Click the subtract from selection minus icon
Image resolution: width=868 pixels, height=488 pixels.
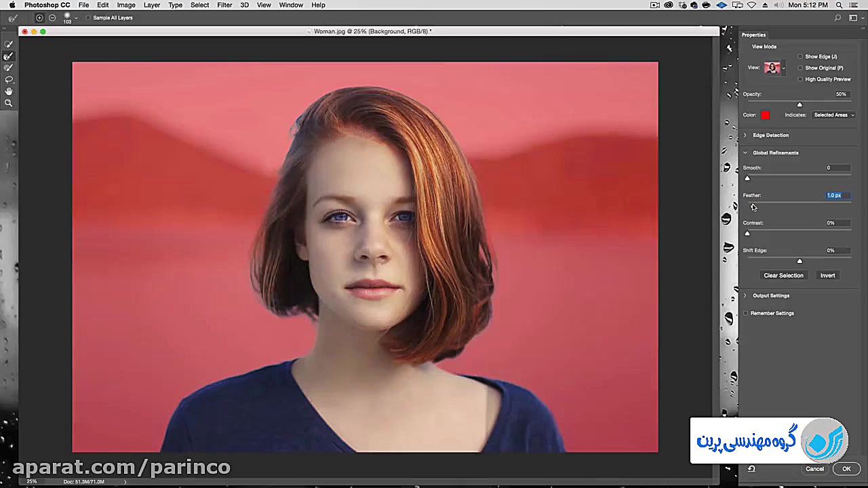52,18
